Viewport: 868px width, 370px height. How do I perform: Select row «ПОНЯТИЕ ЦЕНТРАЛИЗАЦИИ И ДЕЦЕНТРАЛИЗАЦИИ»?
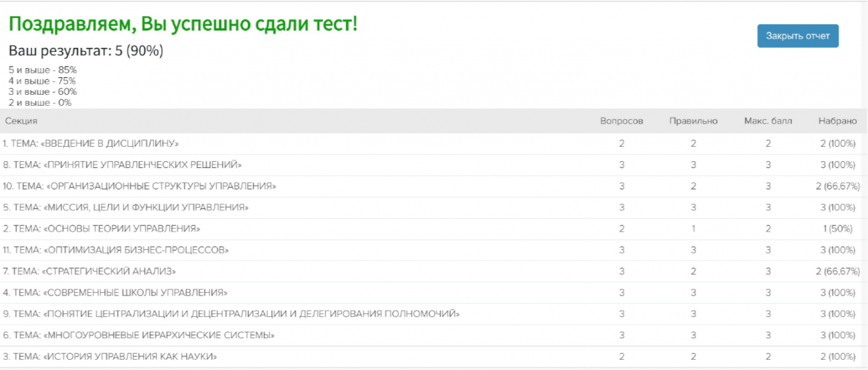pos(434,314)
